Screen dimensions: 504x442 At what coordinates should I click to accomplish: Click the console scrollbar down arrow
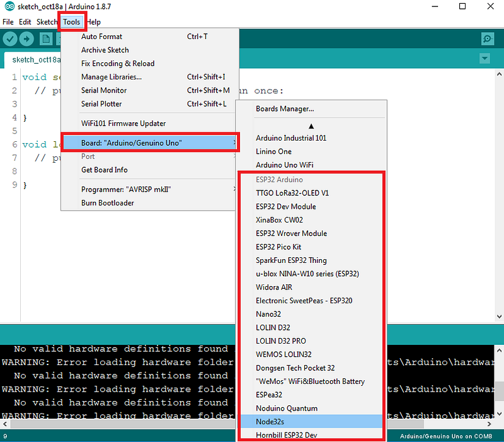tap(499, 414)
